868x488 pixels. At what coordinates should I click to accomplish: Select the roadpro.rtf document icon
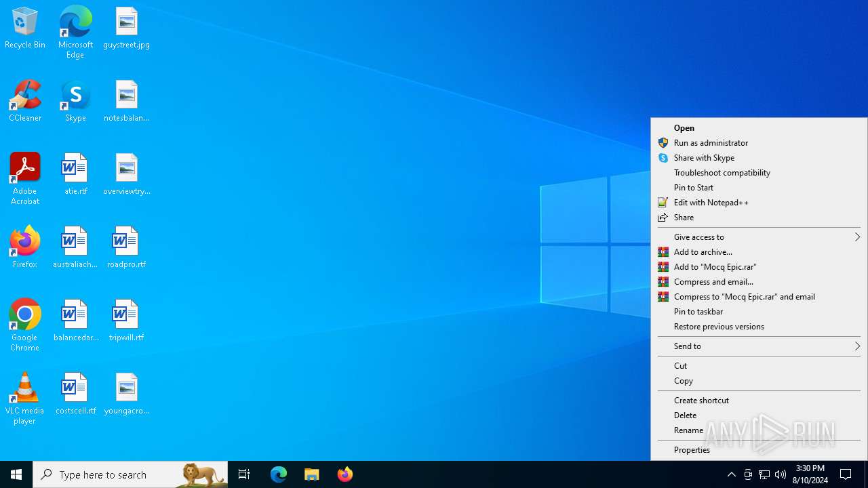click(126, 247)
